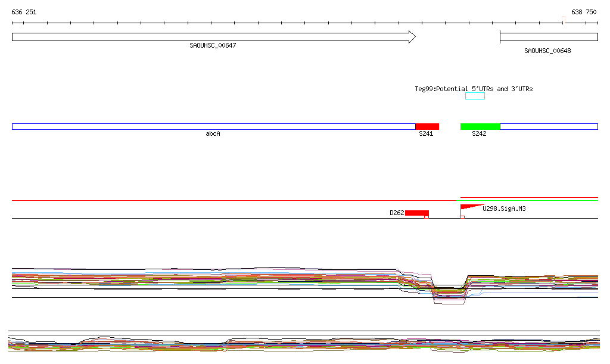Click the red S241 segment
The image size is (610, 364).
[427, 126]
